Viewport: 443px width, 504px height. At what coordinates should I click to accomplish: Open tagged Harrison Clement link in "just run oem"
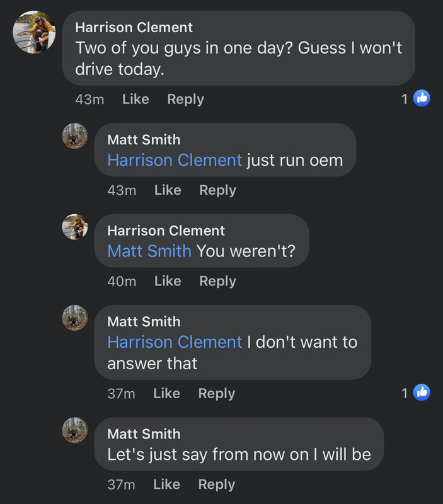(175, 160)
